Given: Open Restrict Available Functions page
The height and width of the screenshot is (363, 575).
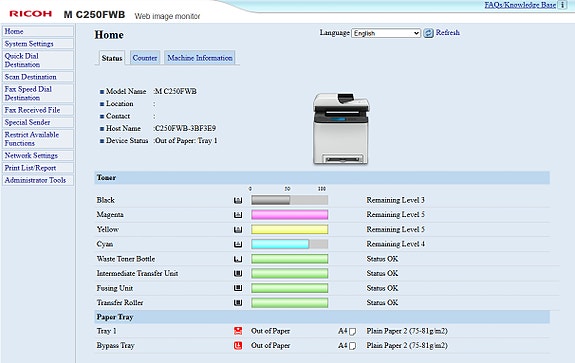Looking at the screenshot, I should pos(38,139).
